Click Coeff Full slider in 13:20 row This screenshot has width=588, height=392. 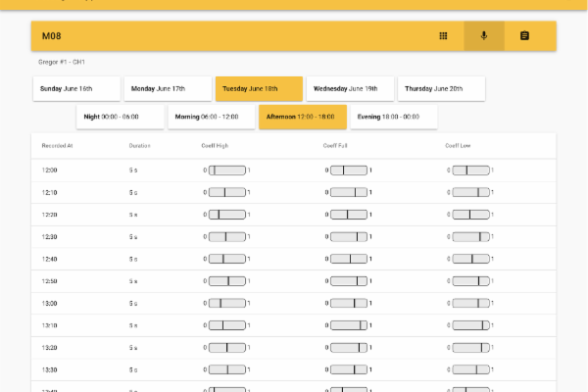tap(349, 347)
